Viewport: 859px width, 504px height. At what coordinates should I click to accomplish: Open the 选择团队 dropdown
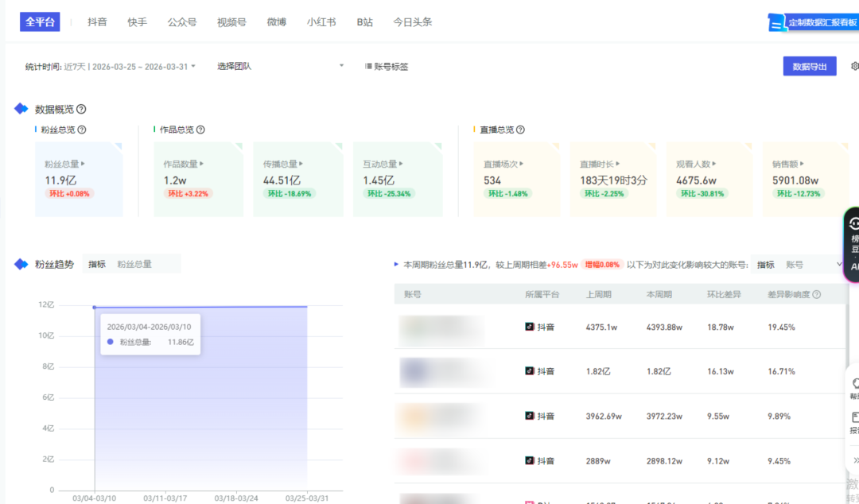tap(280, 67)
